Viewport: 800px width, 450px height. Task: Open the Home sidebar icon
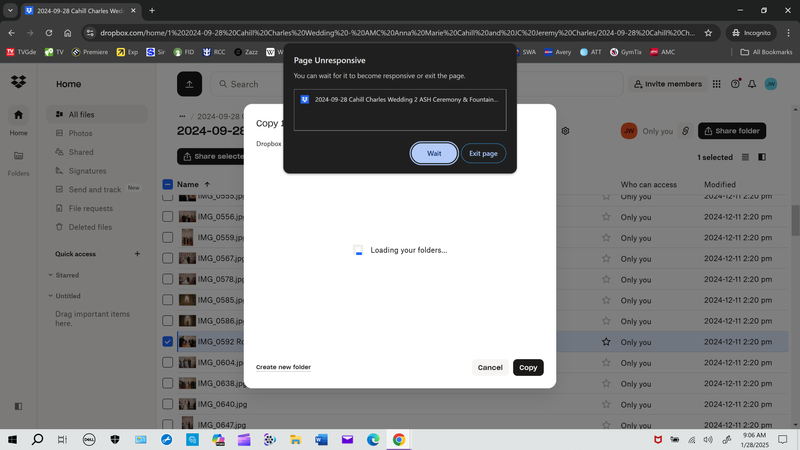point(18,115)
